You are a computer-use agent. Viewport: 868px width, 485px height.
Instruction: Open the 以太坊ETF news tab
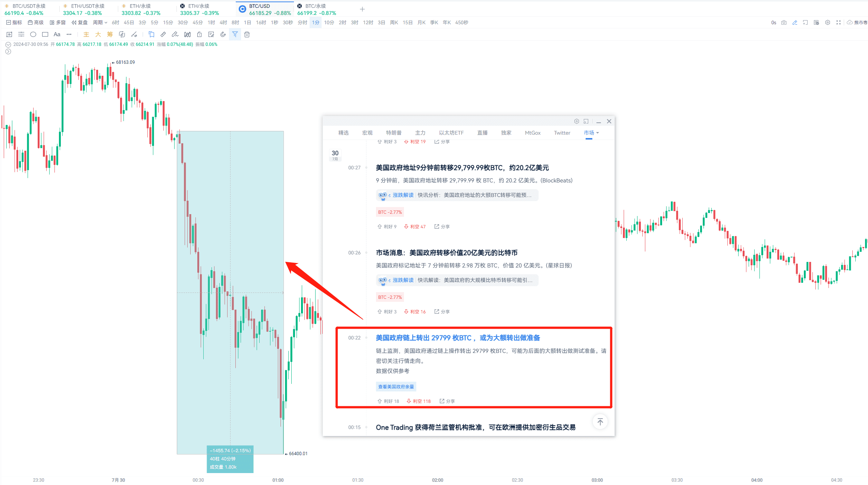click(x=451, y=133)
